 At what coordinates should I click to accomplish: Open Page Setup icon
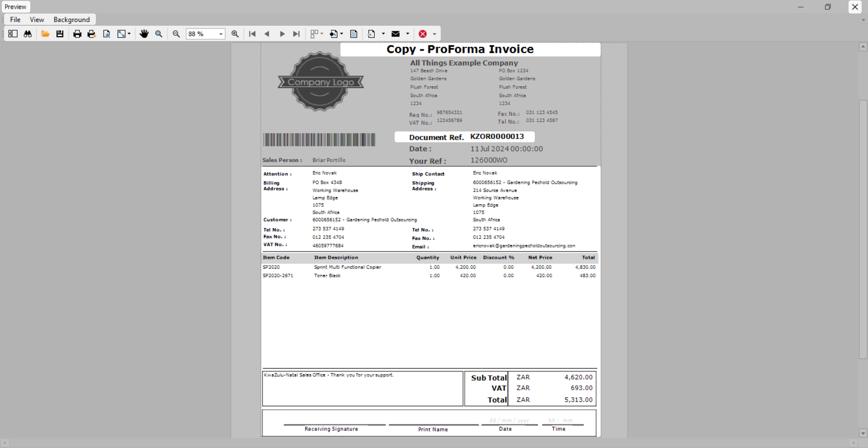tap(107, 34)
